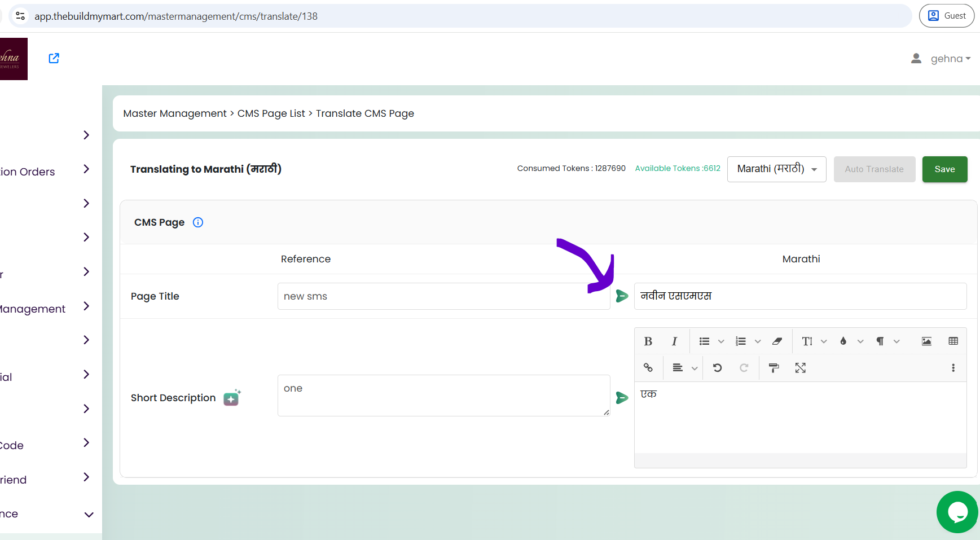Screen dimensions: 980x540
Task: Insert a link using the chain icon
Action: [x=648, y=368]
